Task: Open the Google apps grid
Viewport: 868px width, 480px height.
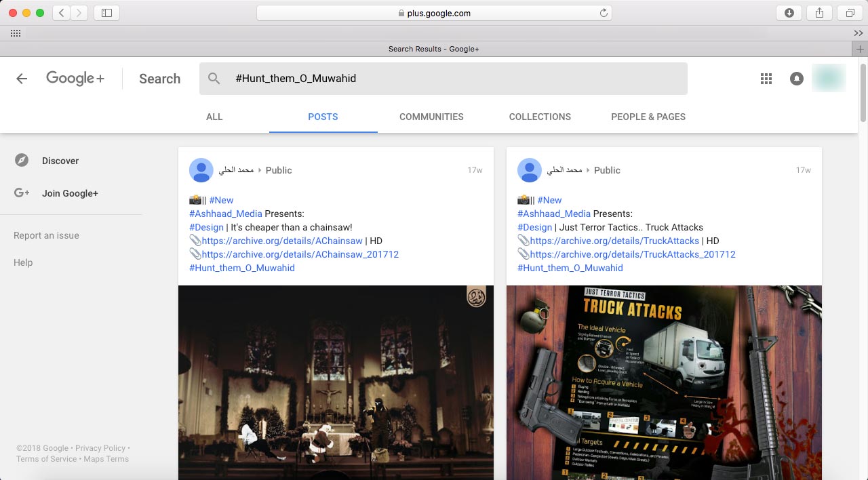Action: [x=766, y=79]
